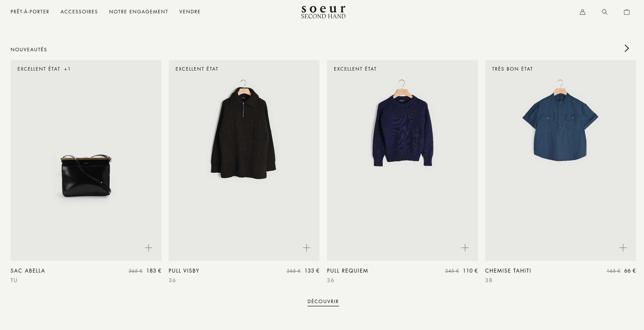Open the search magnifier icon

click(604, 12)
